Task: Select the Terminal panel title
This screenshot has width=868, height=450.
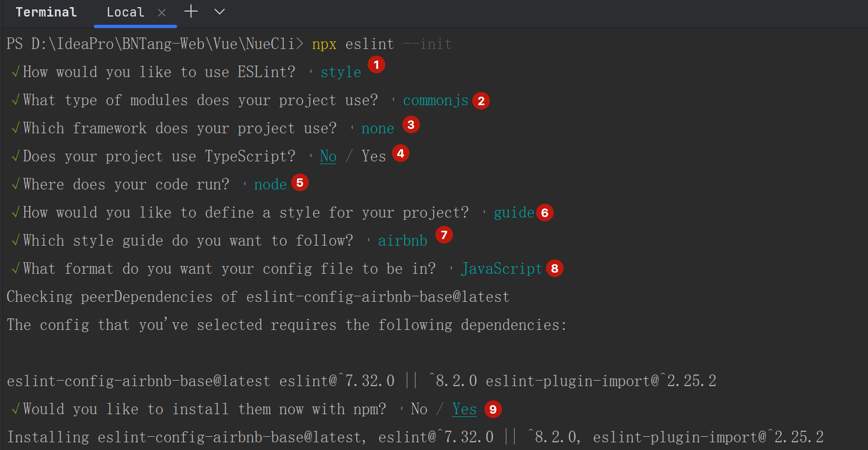Action: click(46, 12)
